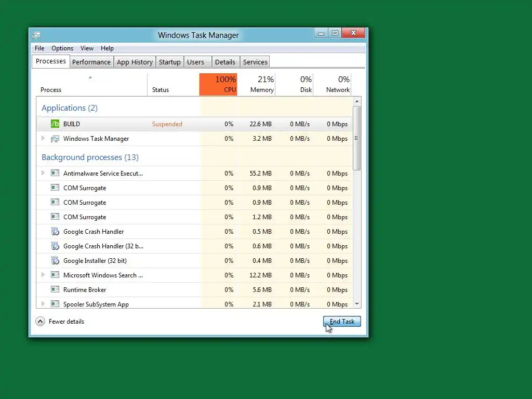Click the Runtime Broker icon
The height and width of the screenshot is (399, 532).
[55, 289]
